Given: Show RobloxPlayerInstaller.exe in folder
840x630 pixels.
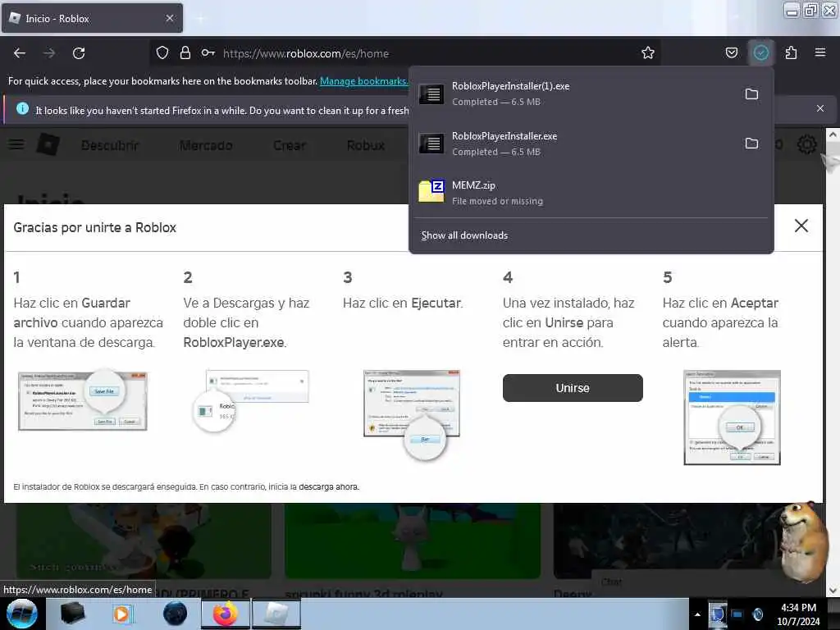Looking at the screenshot, I should point(751,144).
